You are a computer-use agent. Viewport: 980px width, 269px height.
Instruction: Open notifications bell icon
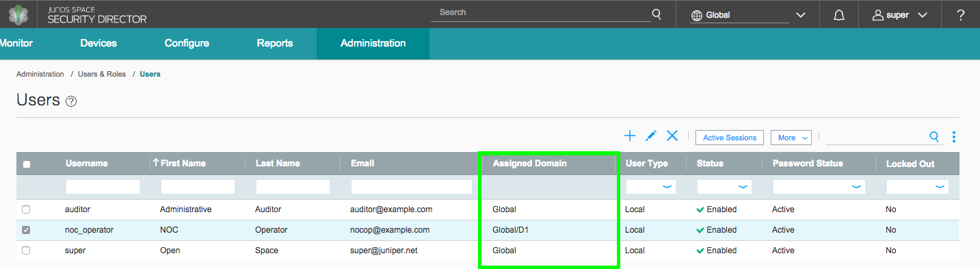(839, 15)
